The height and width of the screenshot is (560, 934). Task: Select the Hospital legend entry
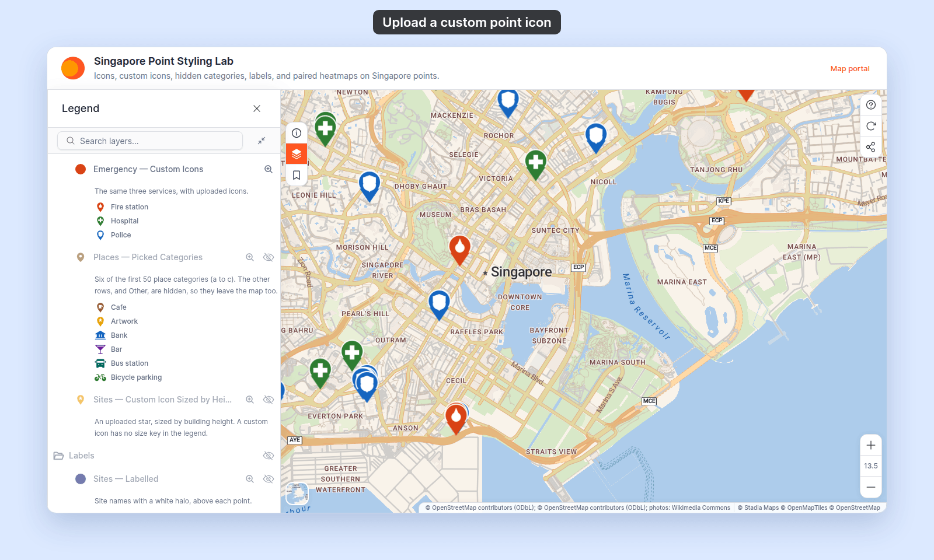click(x=117, y=221)
